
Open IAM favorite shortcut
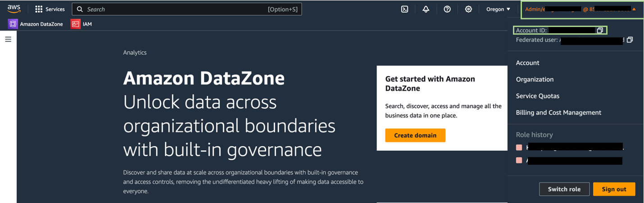point(82,24)
